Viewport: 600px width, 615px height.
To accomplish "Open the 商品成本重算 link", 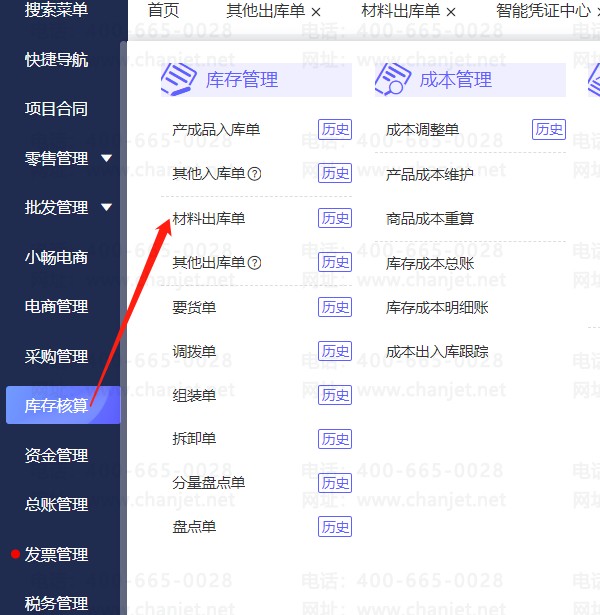I will [430, 219].
